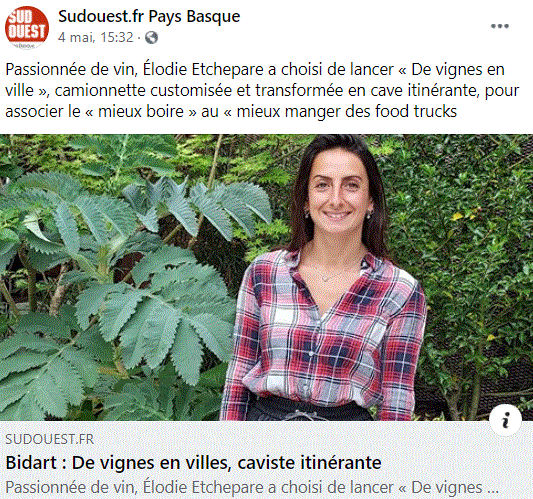Open the article photo of smiling woman
Screen dimensions: 533x499
266,277
